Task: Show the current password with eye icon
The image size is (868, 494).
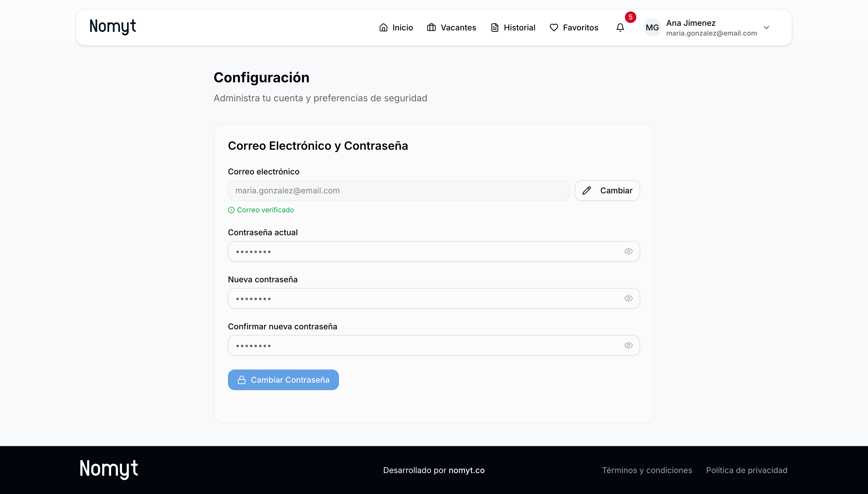Action: coord(628,251)
